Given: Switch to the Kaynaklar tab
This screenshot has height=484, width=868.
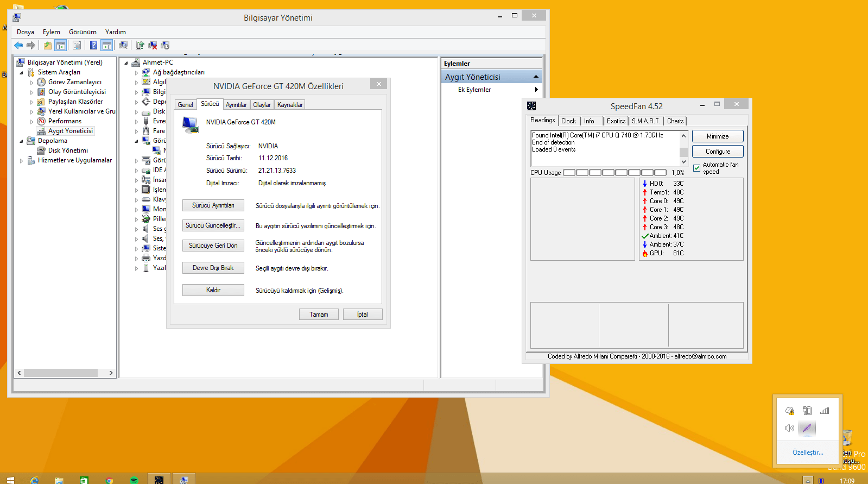Looking at the screenshot, I should point(290,105).
